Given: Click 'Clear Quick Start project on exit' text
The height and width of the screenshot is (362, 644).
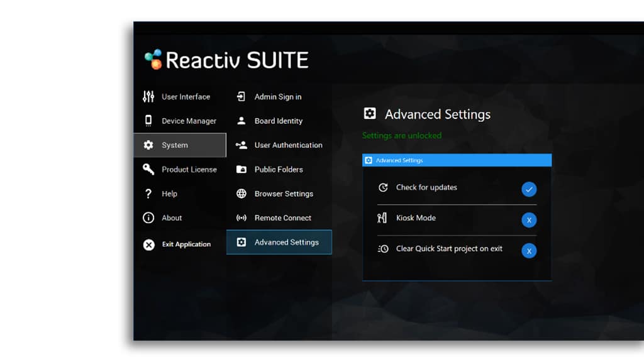Looking at the screenshot, I should 449,249.
